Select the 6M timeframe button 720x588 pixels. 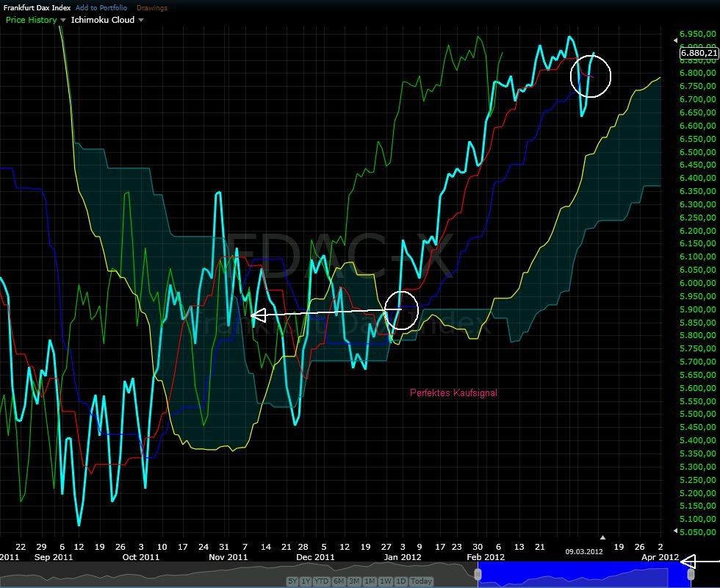click(x=338, y=581)
